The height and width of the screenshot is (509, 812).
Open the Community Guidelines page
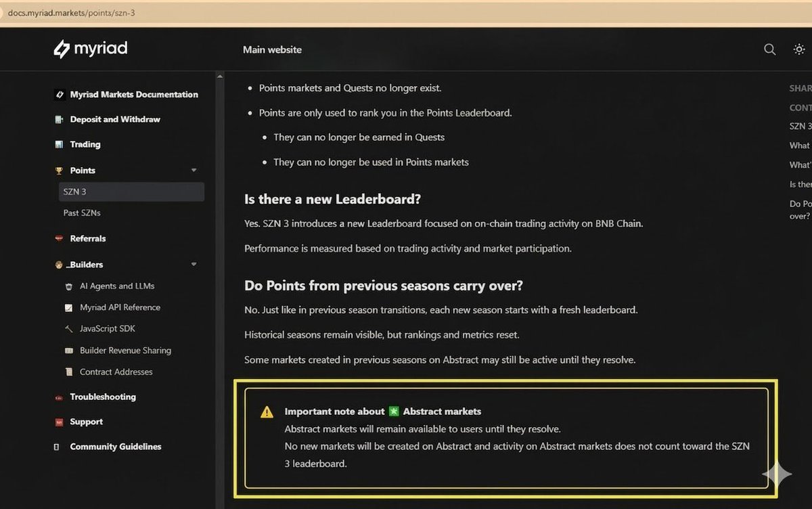point(116,447)
